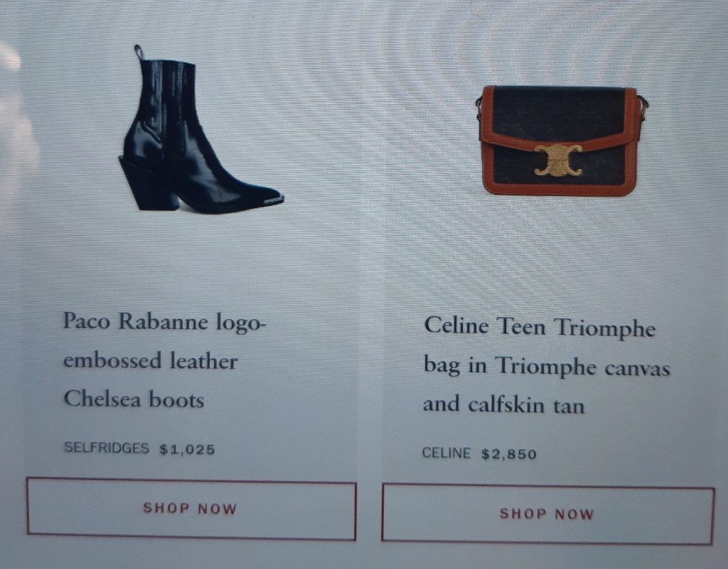The image size is (728, 569).
Task: Open the Celine Teen Triomphe bag title
Action: (547, 365)
